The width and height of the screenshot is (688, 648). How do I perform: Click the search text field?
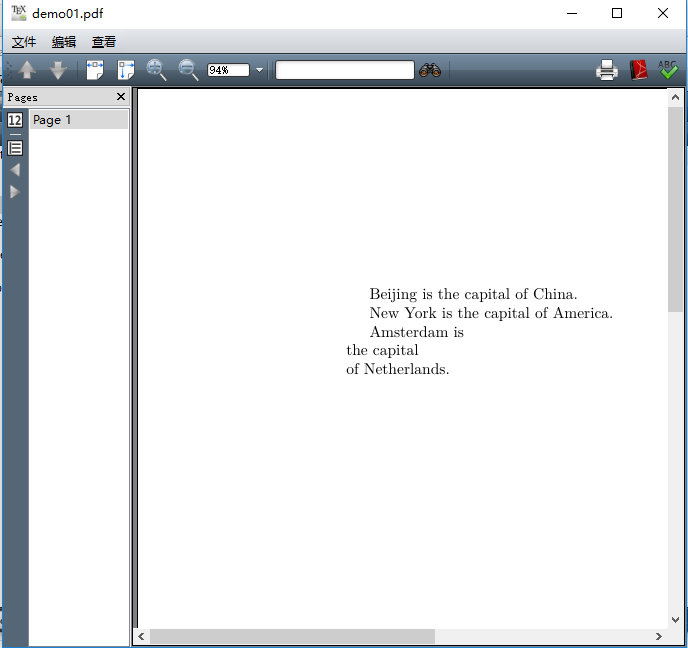tap(345, 70)
